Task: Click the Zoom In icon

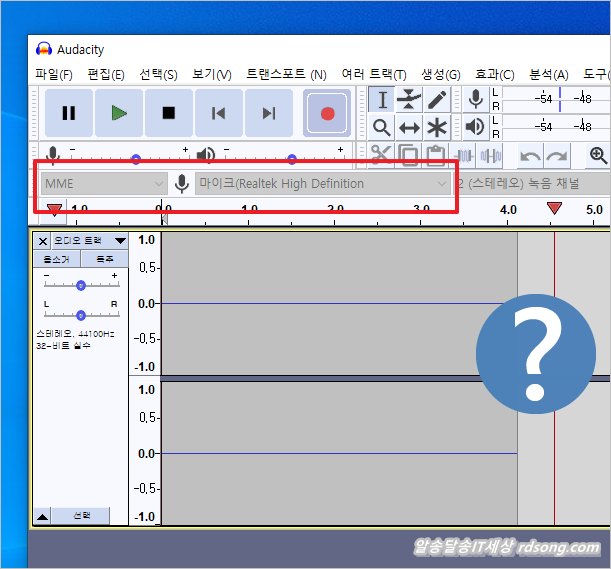Action: pos(598,155)
